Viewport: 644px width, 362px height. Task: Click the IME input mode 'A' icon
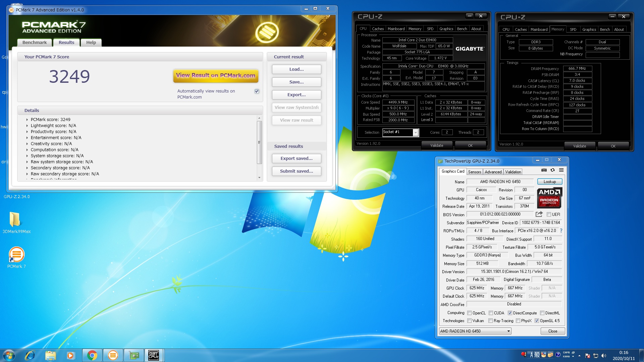pyautogui.click(x=531, y=355)
